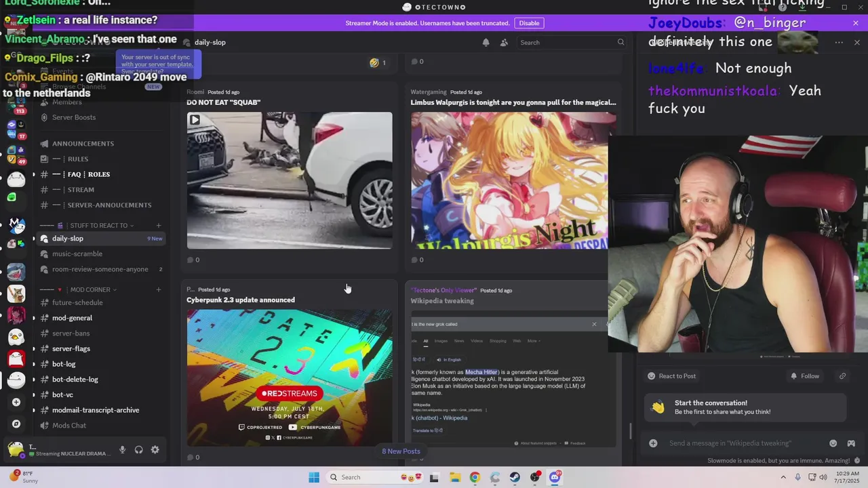Open OBS Studio from the taskbar
The image size is (868, 488).
[x=535, y=477]
